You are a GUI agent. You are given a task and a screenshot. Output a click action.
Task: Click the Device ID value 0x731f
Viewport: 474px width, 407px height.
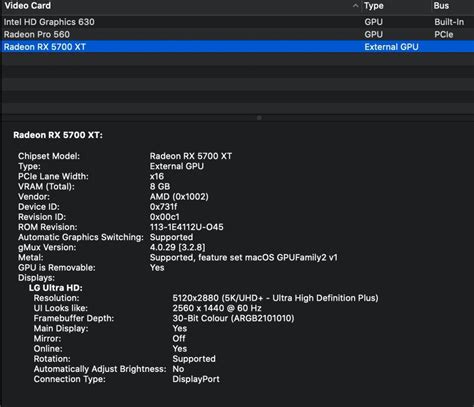point(163,207)
